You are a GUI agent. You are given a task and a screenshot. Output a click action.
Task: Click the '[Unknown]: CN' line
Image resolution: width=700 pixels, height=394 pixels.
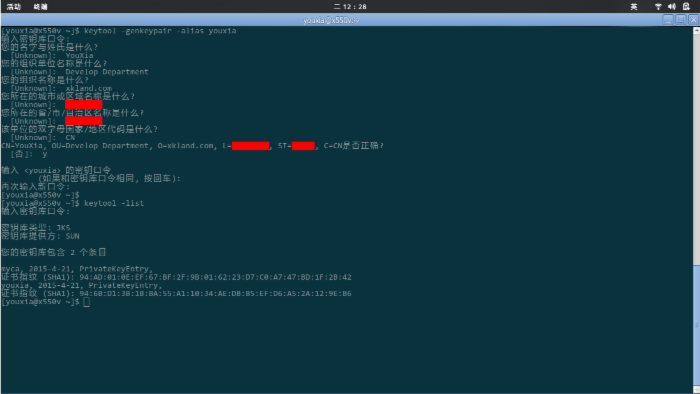[43, 137]
